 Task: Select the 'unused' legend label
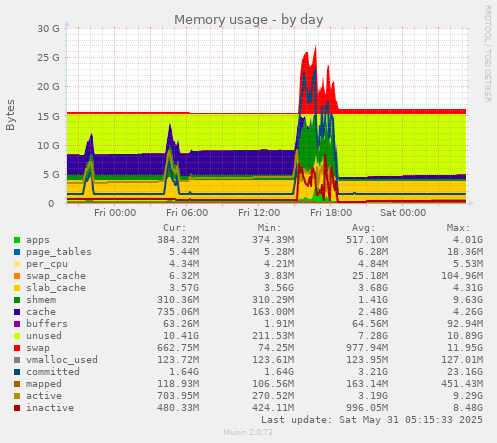click(x=44, y=336)
